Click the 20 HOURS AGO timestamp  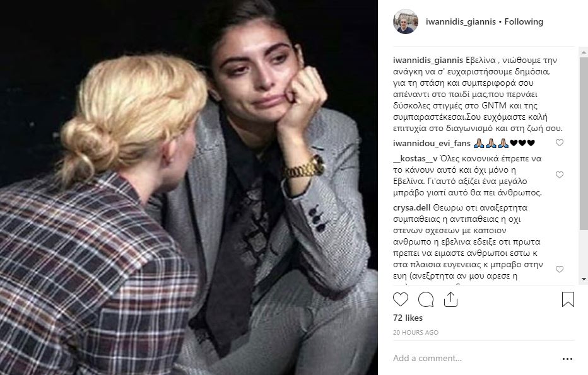(416, 332)
